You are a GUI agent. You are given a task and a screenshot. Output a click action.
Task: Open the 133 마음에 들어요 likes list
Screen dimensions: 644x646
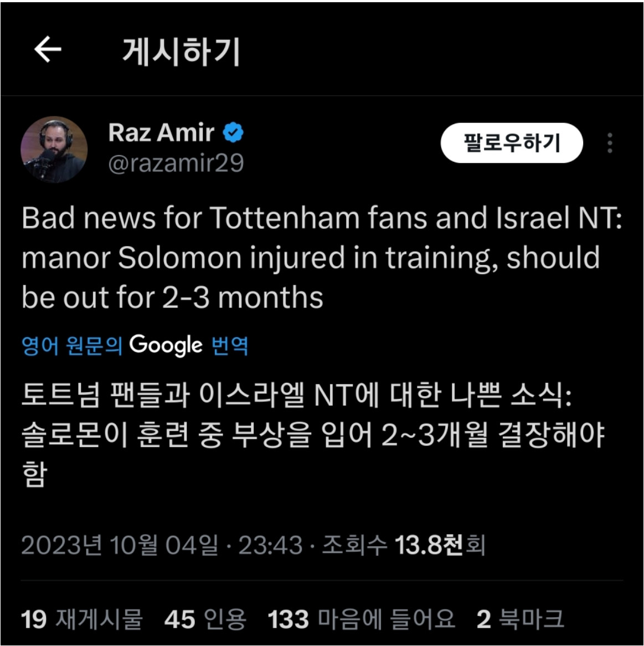[x=361, y=619]
